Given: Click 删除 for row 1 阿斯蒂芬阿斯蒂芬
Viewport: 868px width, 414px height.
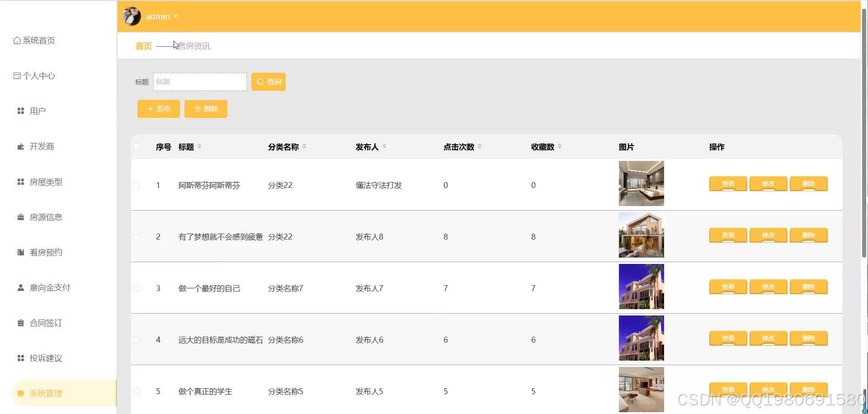Looking at the screenshot, I should coord(808,184).
